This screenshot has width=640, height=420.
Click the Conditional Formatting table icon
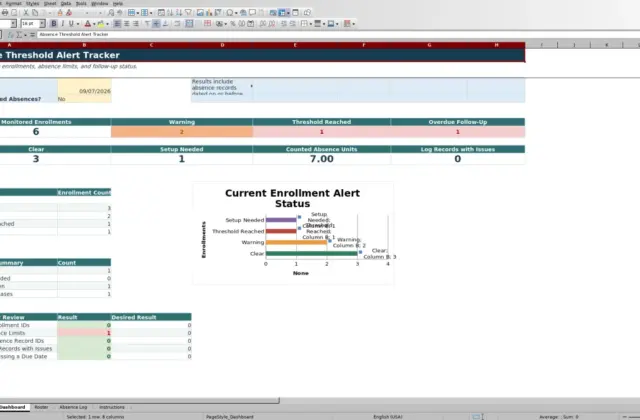(x=347, y=24)
